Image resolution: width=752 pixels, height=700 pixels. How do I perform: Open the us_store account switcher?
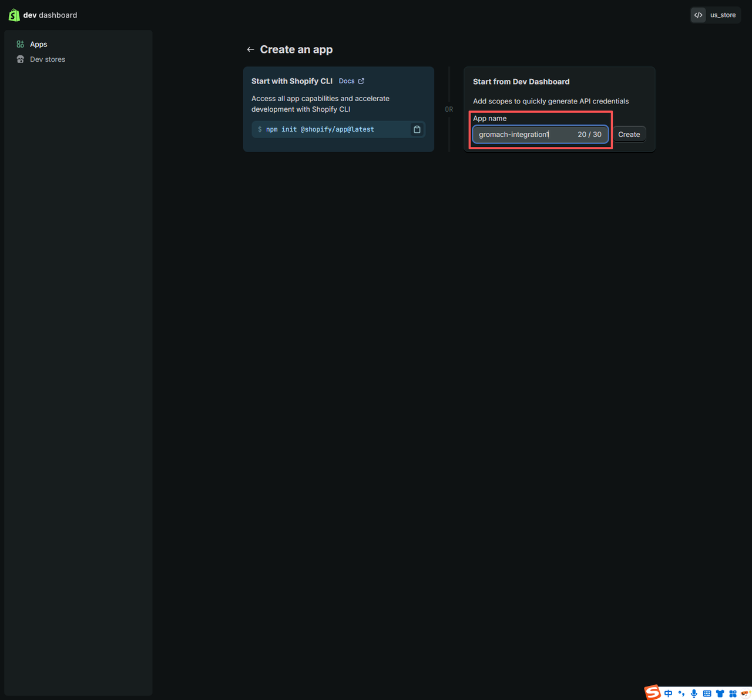click(x=723, y=15)
